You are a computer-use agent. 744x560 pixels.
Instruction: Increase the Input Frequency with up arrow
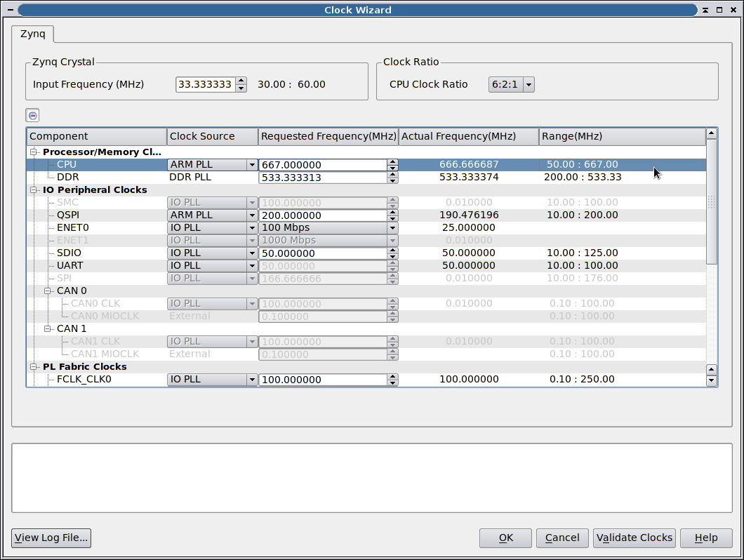coord(241,81)
